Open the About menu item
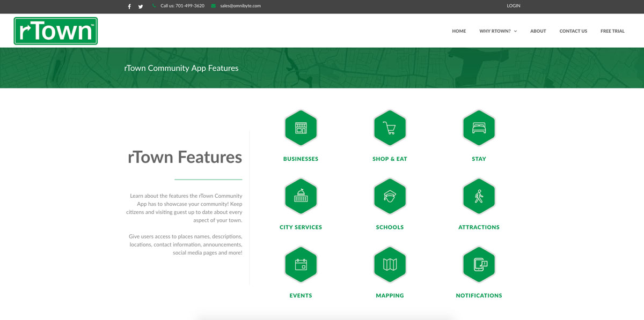 pyautogui.click(x=538, y=31)
